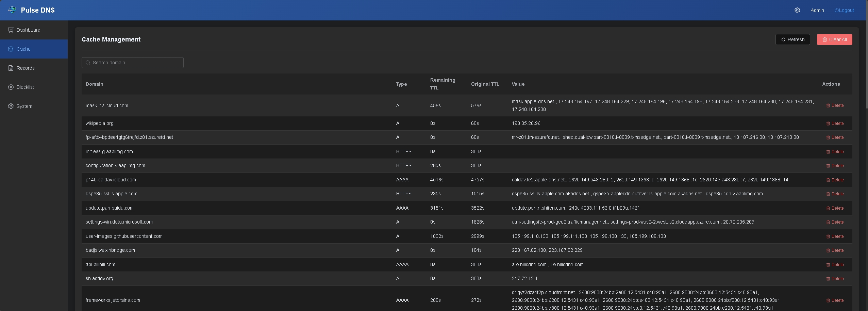Click the Blocklist circle icon in the sidebar
This screenshot has width=868, height=311.
pyautogui.click(x=11, y=87)
